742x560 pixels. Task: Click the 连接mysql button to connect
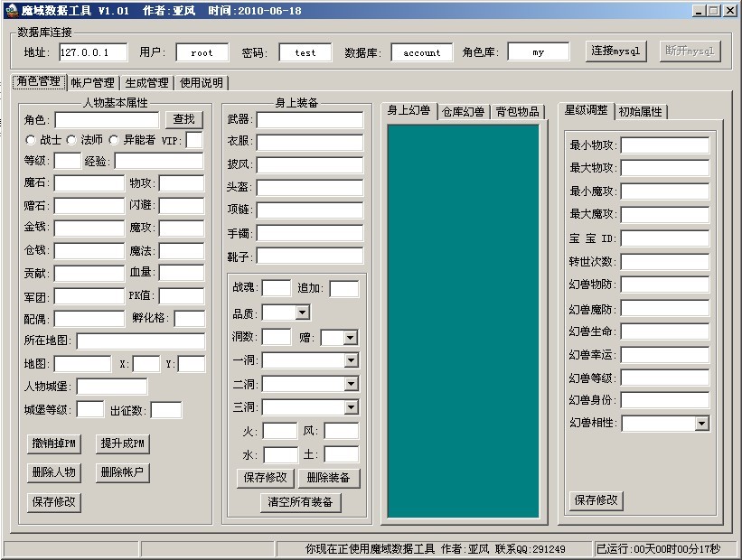615,51
